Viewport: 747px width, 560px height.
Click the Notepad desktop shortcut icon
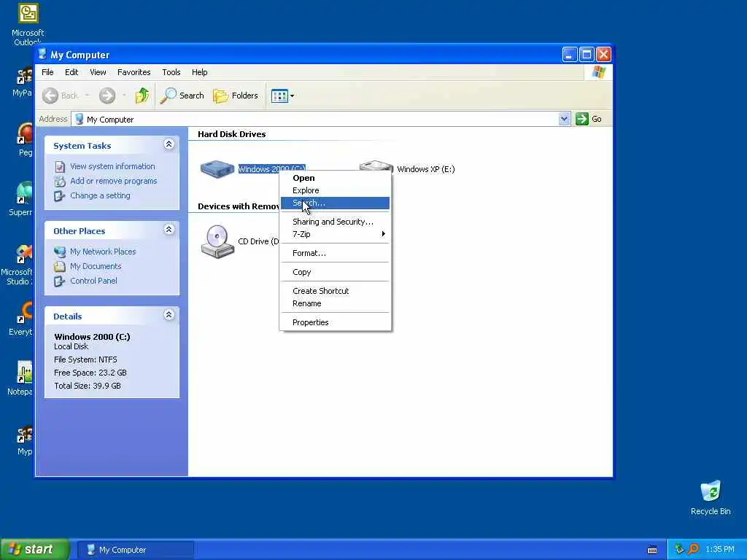click(24, 373)
